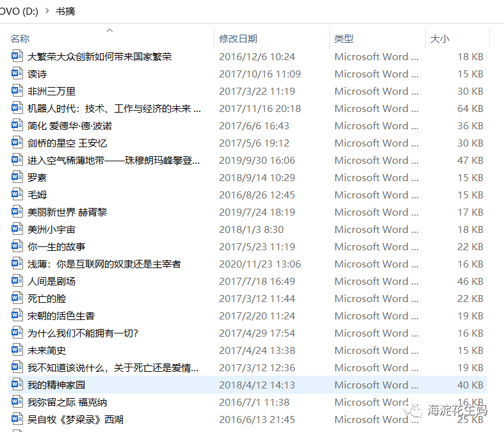Click date 2016/12/6 10:24 cell
The height and width of the screenshot is (432, 504).
(257, 57)
